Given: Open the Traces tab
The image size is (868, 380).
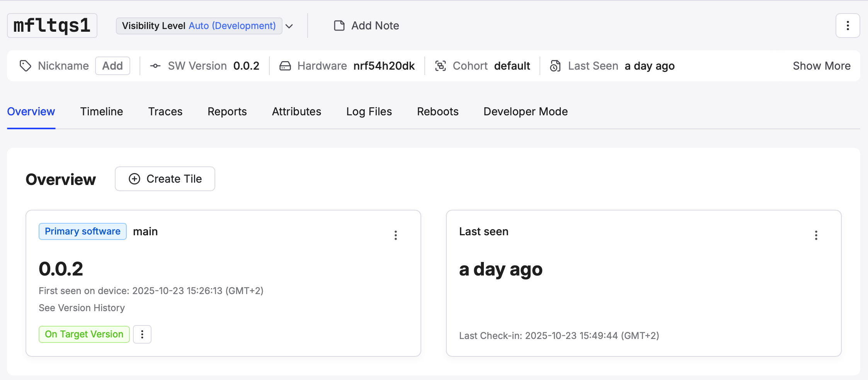Looking at the screenshot, I should (165, 111).
